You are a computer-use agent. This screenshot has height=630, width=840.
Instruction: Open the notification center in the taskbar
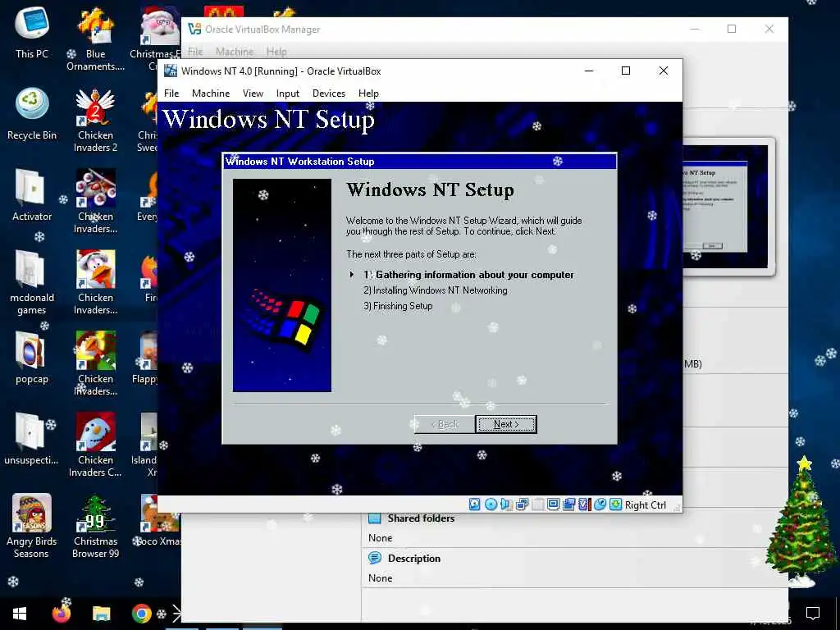[x=813, y=613]
